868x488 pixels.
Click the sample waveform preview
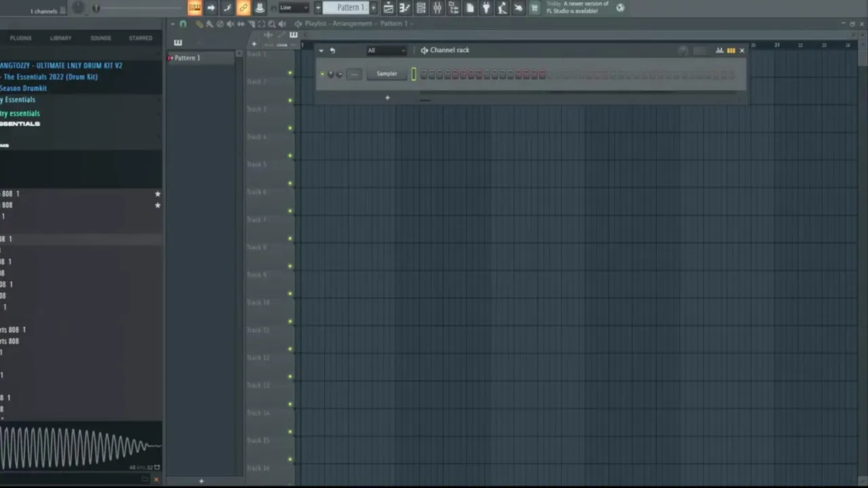(81, 446)
